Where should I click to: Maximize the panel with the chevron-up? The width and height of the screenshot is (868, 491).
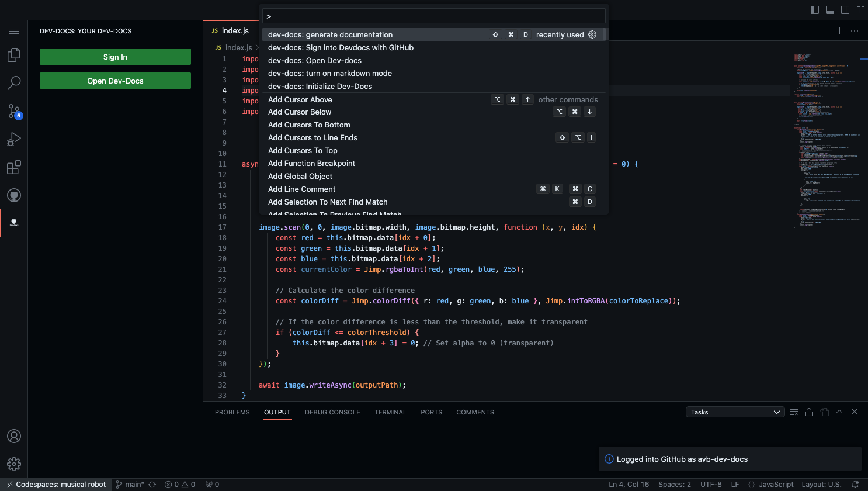839,412
